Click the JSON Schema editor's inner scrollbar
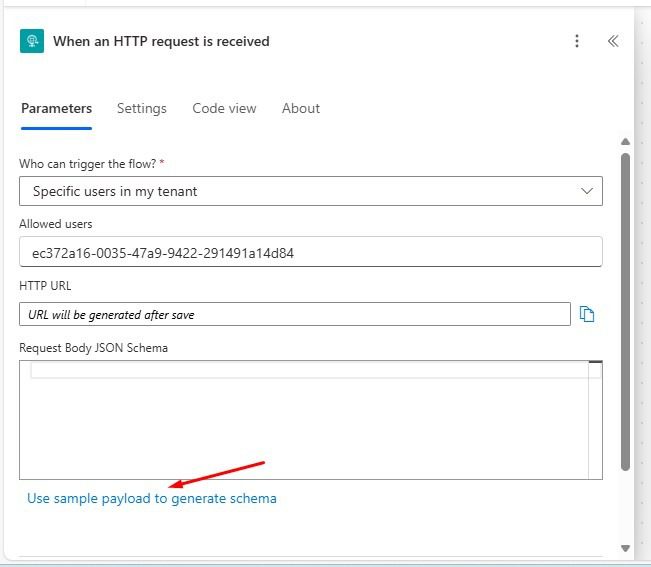The width and height of the screenshot is (651, 567). 595,420
